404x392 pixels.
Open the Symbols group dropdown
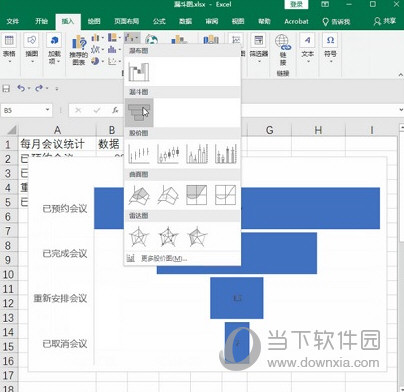coord(330,49)
